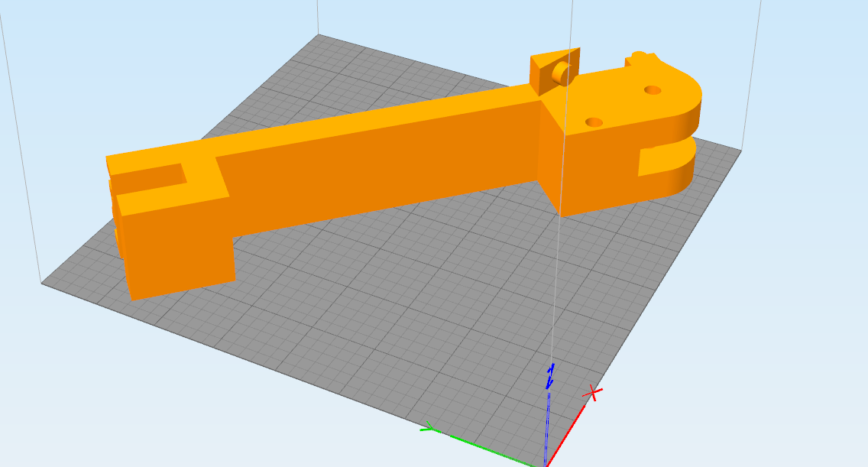Select the blue Z axis line
Screen dimensions: 868x467
(x=547, y=428)
